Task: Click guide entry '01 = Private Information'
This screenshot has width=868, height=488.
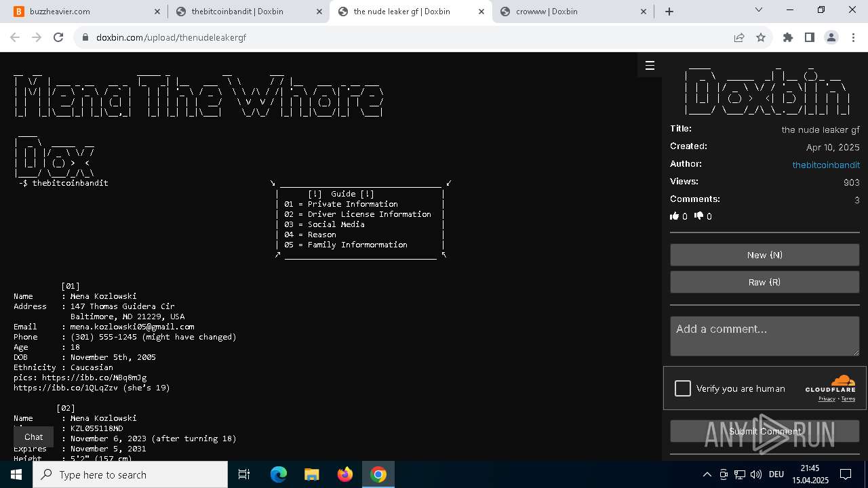Action: [x=341, y=204]
